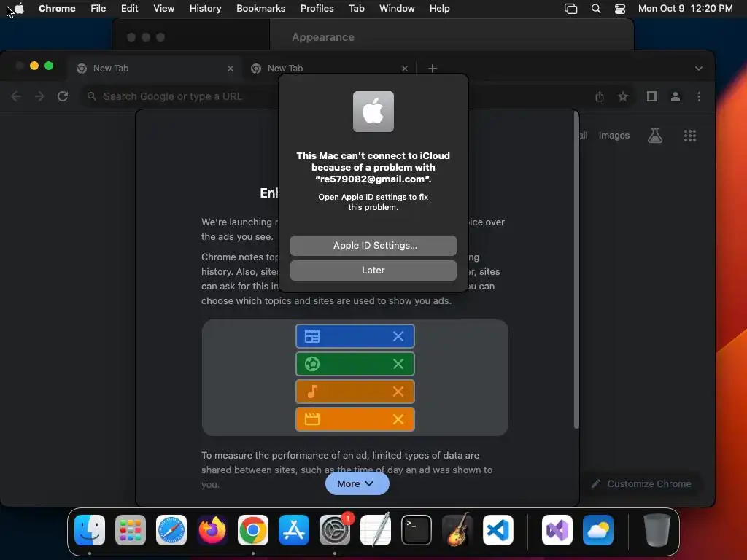747x560 pixels.
Task: Open App Store from the Dock
Action: pyautogui.click(x=294, y=530)
